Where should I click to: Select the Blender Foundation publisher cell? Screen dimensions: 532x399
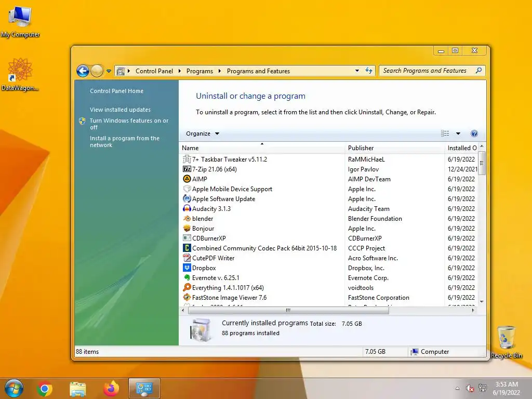375,219
